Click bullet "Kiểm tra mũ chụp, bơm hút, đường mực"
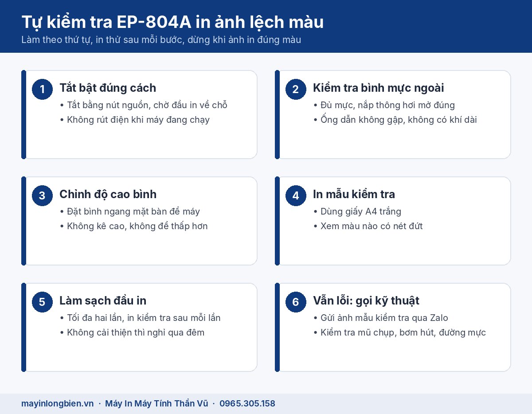Viewport: 532px width, 414px height. click(x=399, y=332)
